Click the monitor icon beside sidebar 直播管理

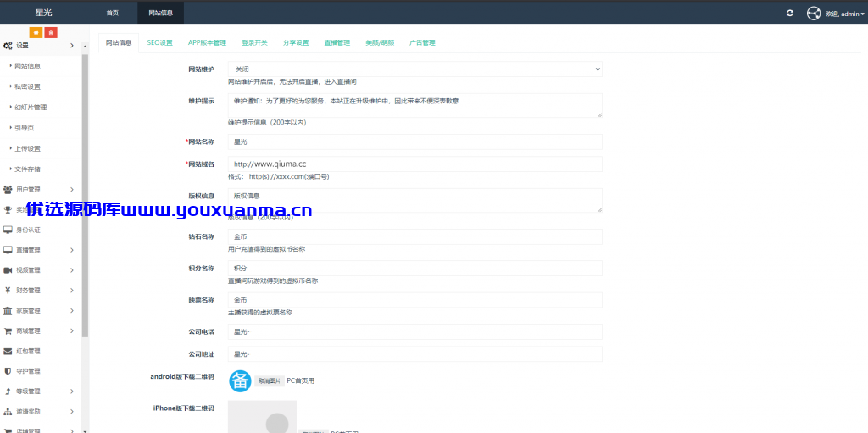(x=8, y=250)
